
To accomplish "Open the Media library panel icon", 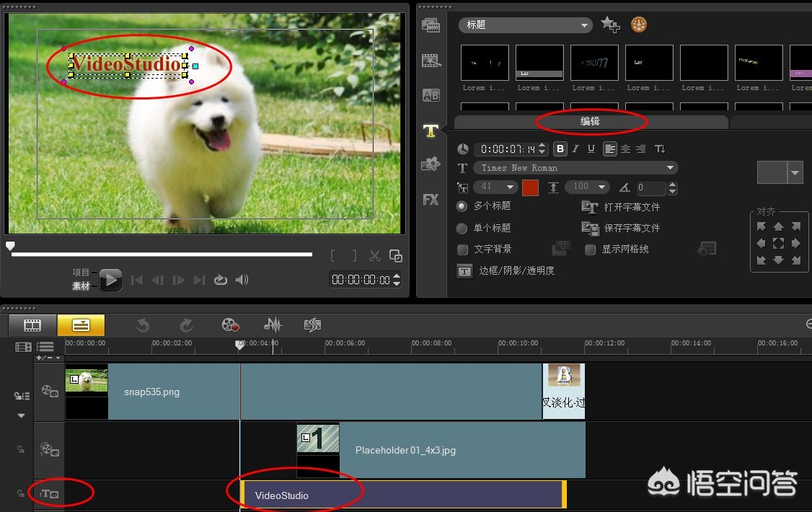I will [x=431, y=25].
